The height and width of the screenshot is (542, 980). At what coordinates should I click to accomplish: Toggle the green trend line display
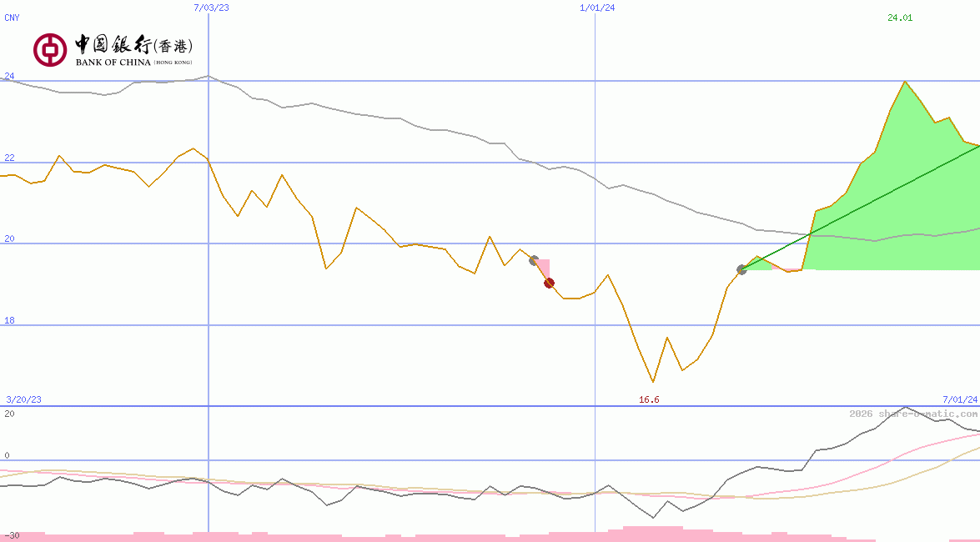[x=859, y=208]
